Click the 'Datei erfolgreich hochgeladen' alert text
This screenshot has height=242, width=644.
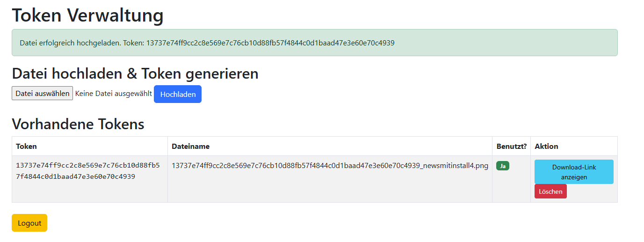click(70, 43)
